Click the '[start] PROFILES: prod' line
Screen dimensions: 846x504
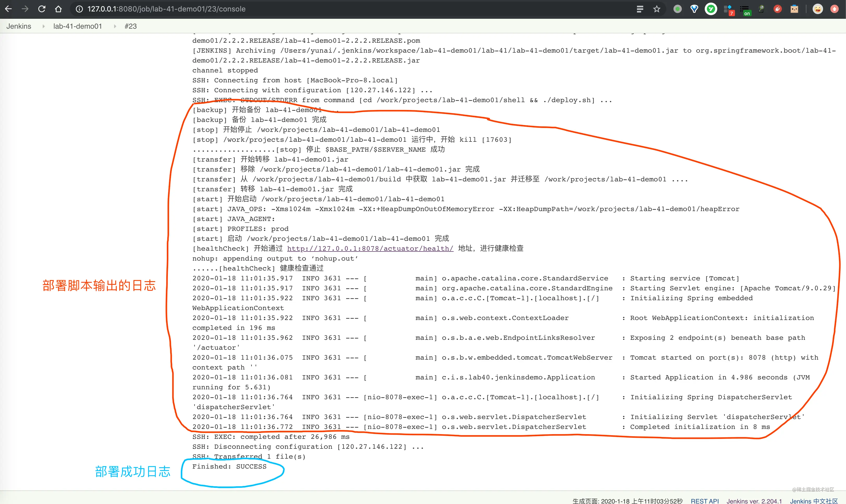240,229
